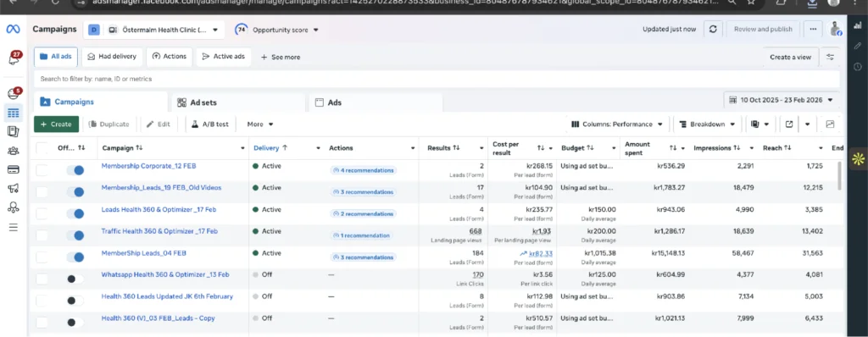Open the More dropdown in toolbar

pos(260,124)
